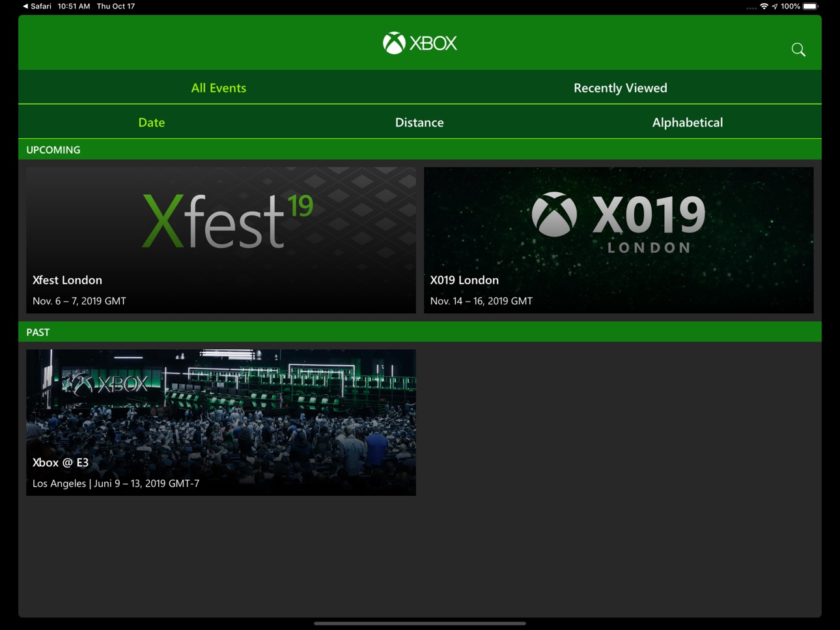Open the X019 London event card
Viewport: 840px width, 630px height.
619,240
